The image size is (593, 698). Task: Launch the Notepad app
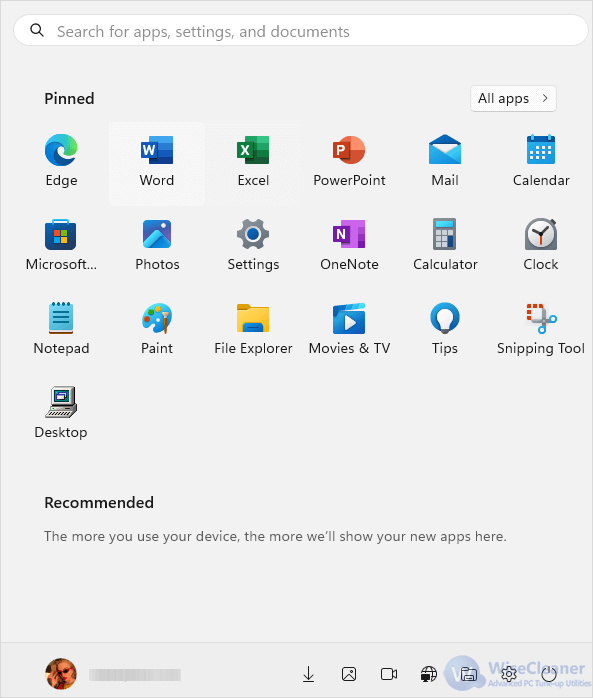61,329
